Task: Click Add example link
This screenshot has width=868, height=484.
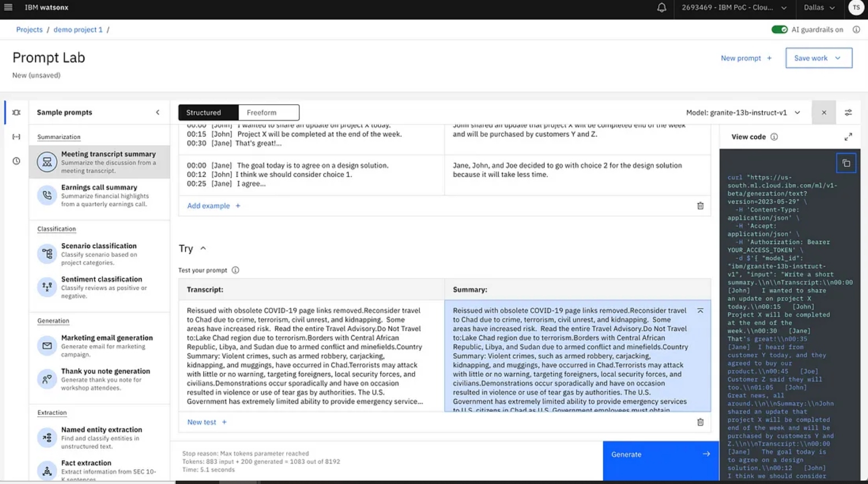Action: pyautogui.click(x=214, y=206)
